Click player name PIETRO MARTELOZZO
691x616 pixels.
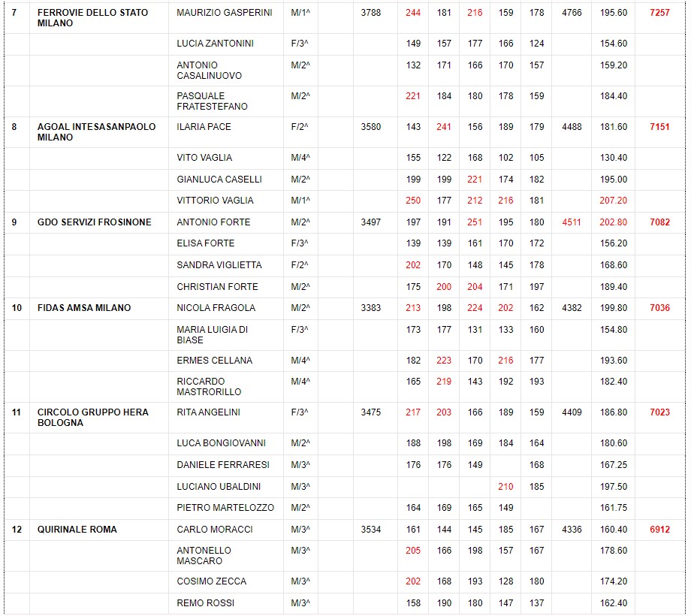225,508
